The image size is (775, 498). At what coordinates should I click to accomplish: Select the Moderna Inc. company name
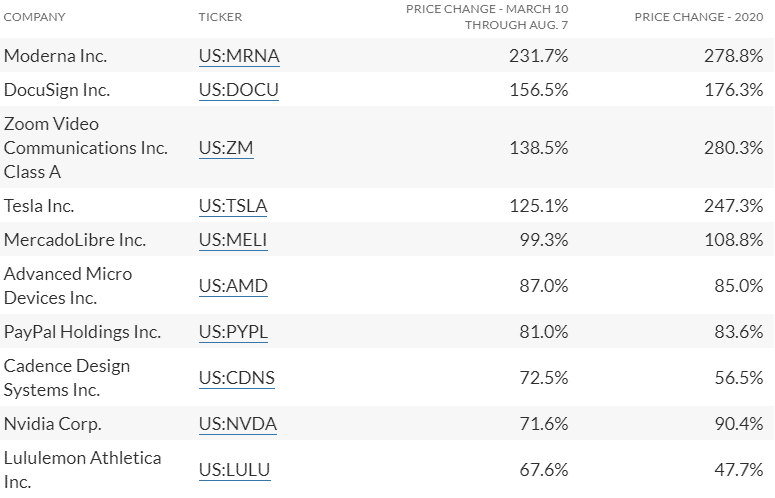[x=55, y=56]
